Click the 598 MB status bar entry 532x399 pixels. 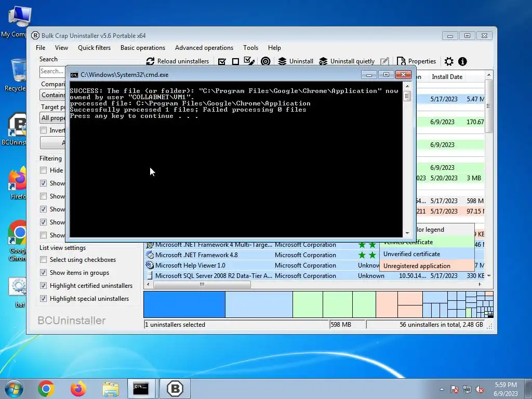(347, 324)
